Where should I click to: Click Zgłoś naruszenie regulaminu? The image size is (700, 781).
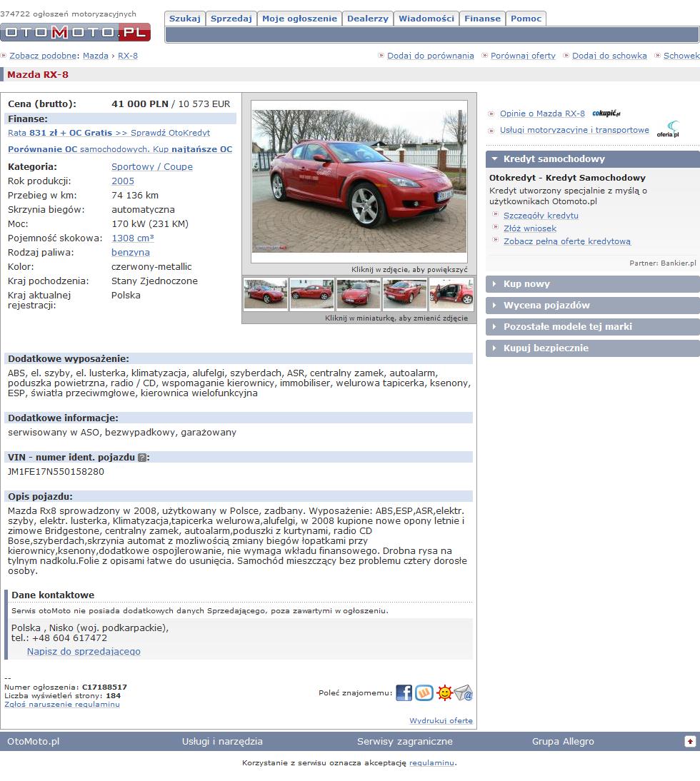point(61,705)
